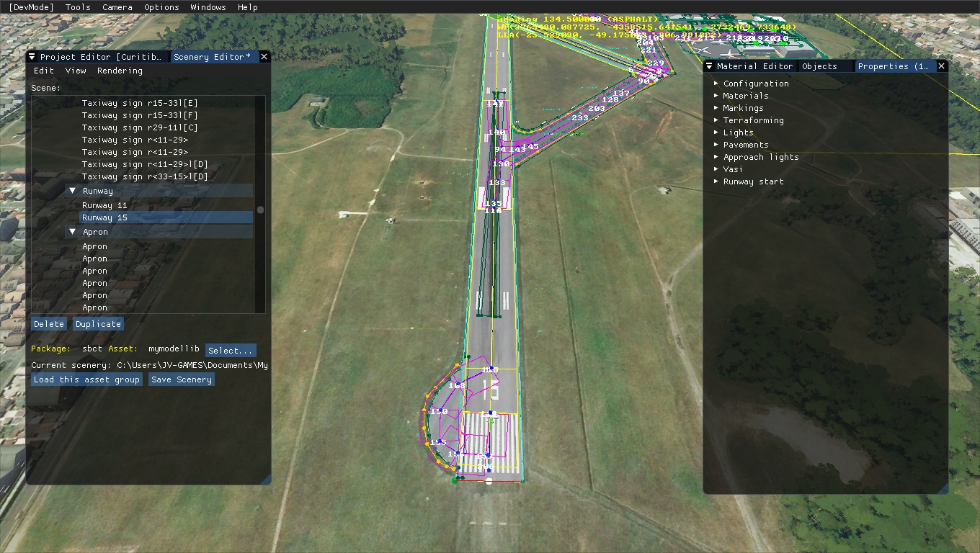Collapse the Material Editor panel triangle
This screenshot has width=980, height=553.
click(x=709, y=66)
